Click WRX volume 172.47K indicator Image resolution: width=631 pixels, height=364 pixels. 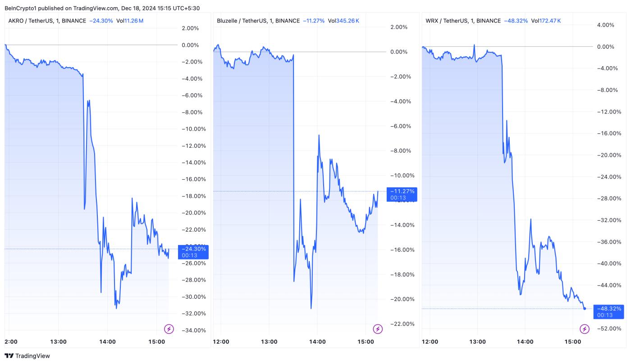click(x=546, y=21)
